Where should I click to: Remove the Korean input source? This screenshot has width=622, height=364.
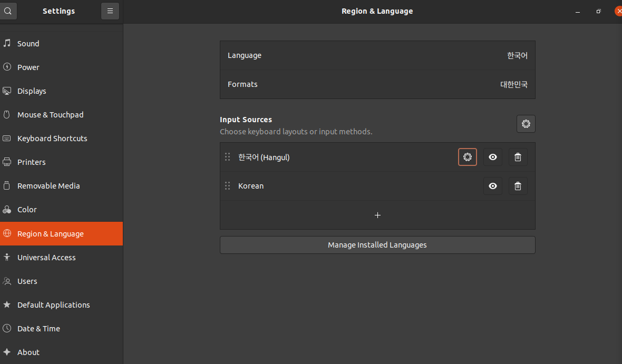(x=518, y=186)
